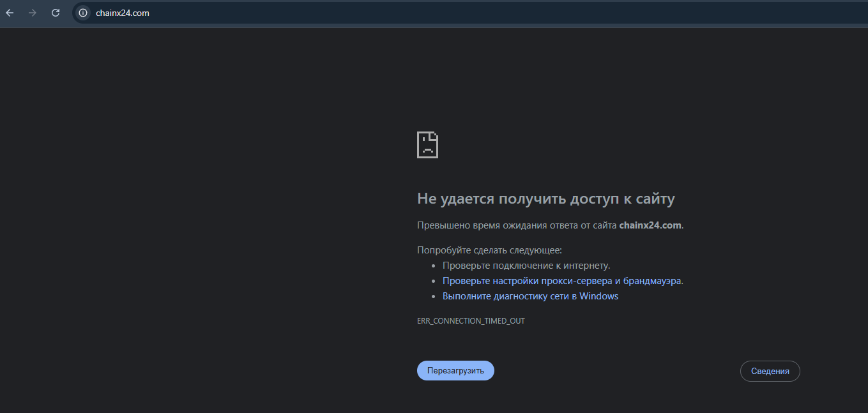Open site information icon in address bar

(83, 13)
